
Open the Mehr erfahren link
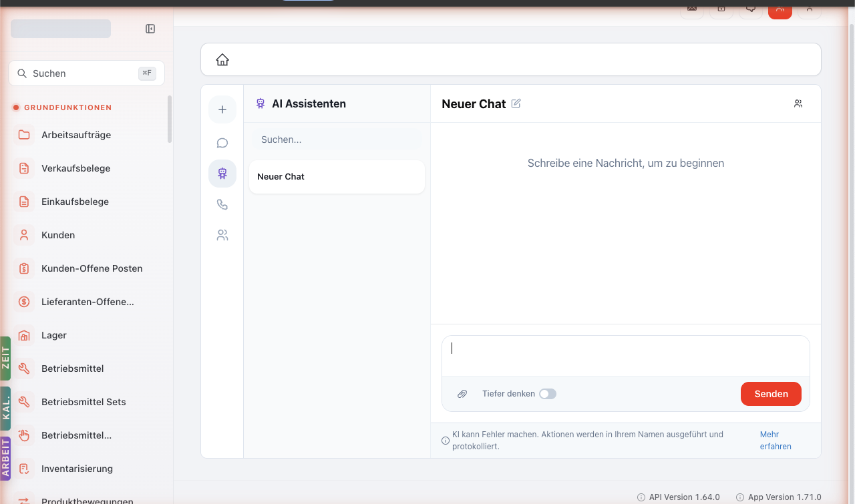[776, 441]
